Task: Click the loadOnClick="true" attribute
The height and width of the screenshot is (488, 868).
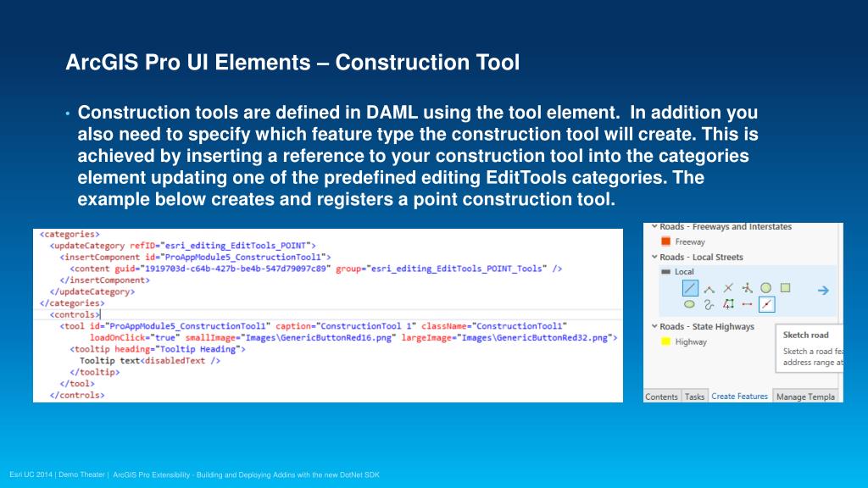Action: 135,337
